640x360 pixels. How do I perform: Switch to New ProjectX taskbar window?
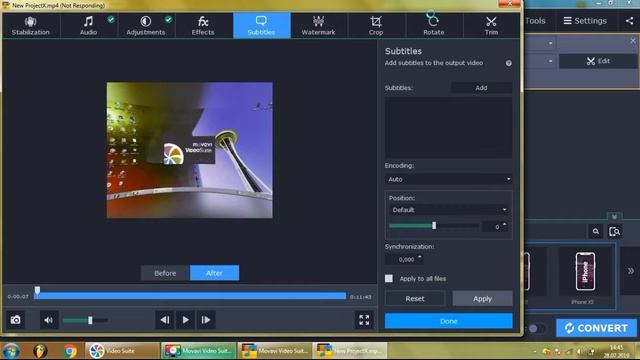pyautogui.click(x=350, y=351)
